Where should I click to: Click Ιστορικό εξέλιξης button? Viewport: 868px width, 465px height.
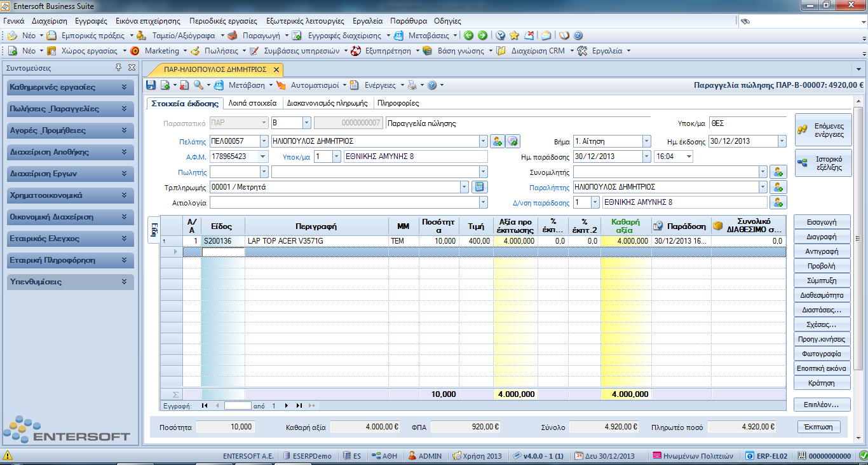click(x=824, y=163)
